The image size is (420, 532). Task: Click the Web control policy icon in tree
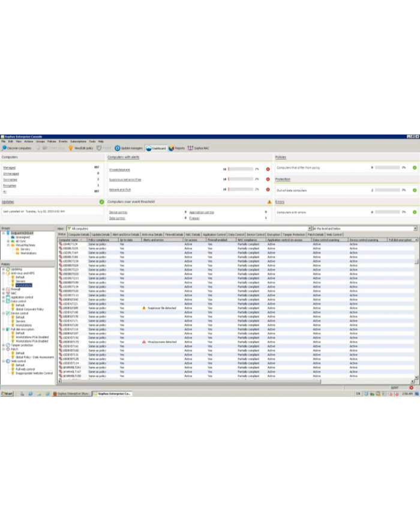point(8,361)
